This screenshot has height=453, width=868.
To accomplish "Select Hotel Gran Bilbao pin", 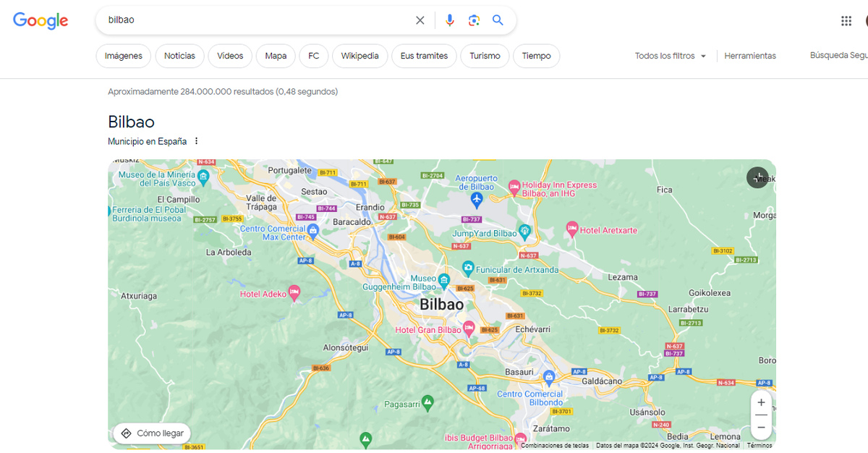I will coord(468,329).
